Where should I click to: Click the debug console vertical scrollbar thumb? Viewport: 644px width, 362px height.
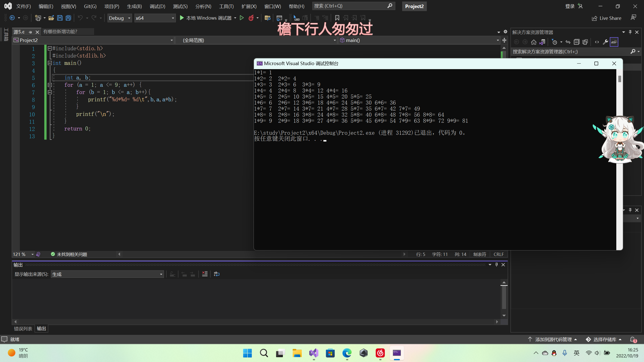point(619,79)
